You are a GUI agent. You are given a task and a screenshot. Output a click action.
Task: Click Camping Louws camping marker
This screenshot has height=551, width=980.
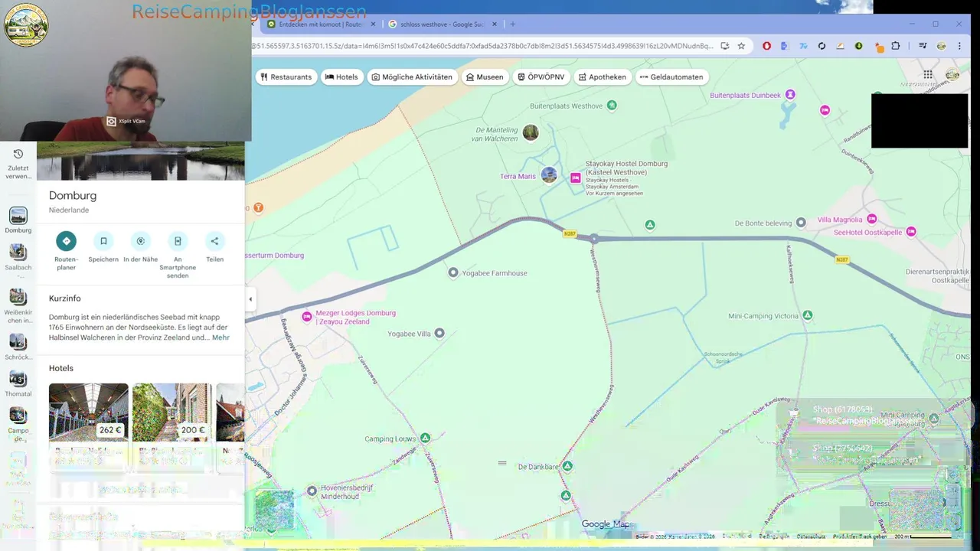pyautogui.click(x=425, y=438)
